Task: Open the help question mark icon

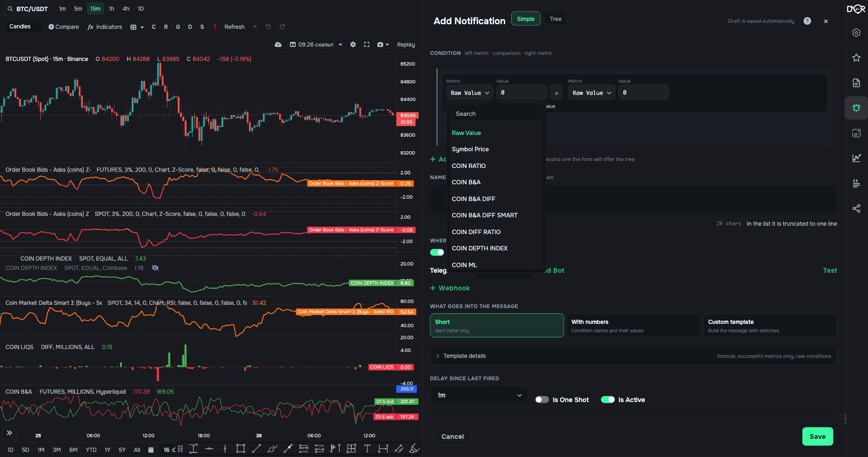Action: (x=807, y=21)
